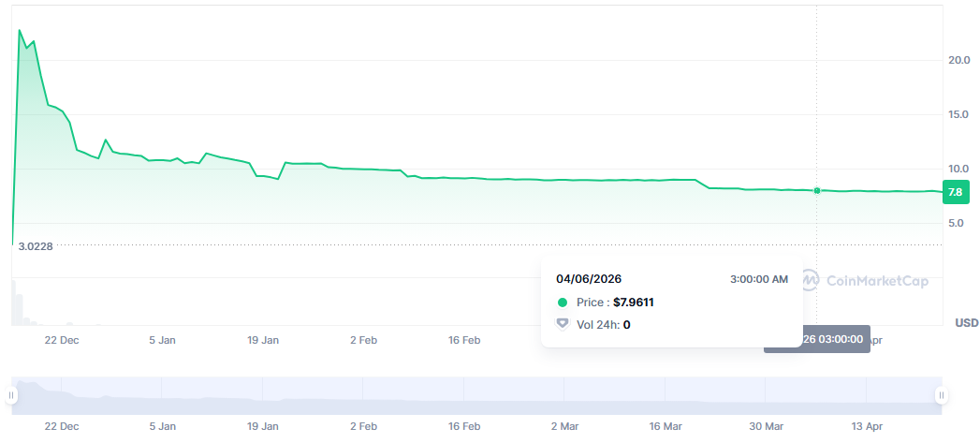
Task: Click the green Price dot in tooltip
Action: coord(563,302)
